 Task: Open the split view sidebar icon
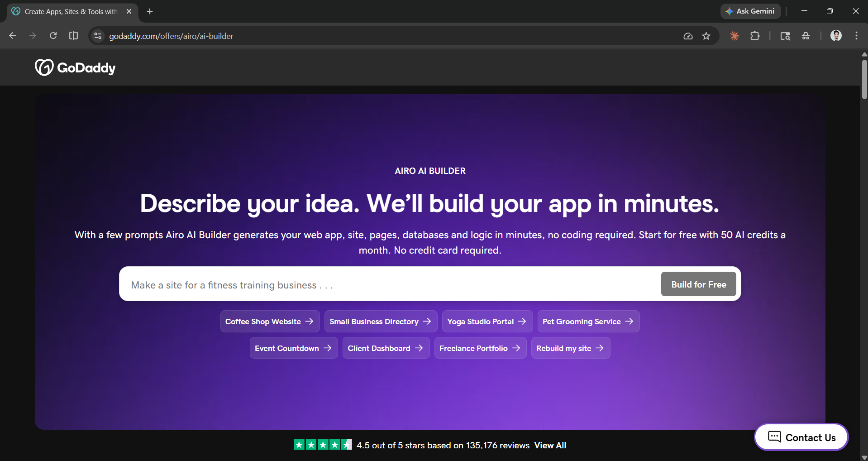(x=73, y=36)
